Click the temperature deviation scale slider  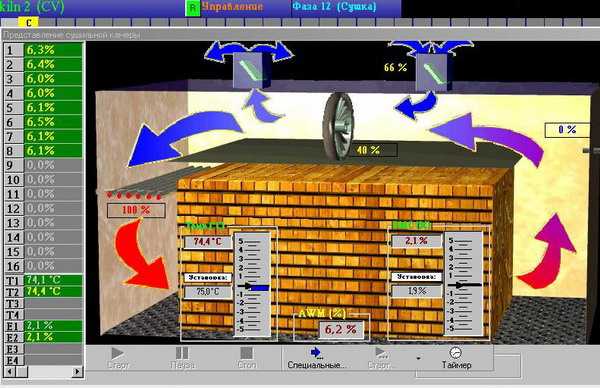click(x=252, y=285)
